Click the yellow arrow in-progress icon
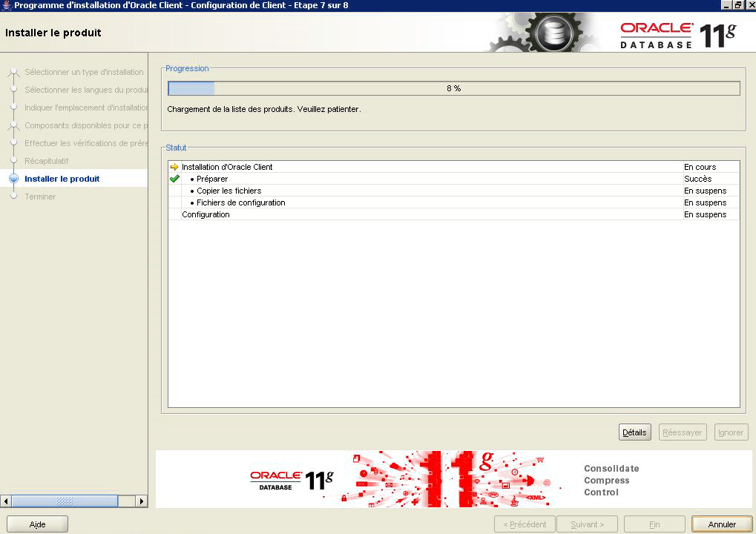The height and width of the screenshot is (534, 756). [x=174, y=167]
